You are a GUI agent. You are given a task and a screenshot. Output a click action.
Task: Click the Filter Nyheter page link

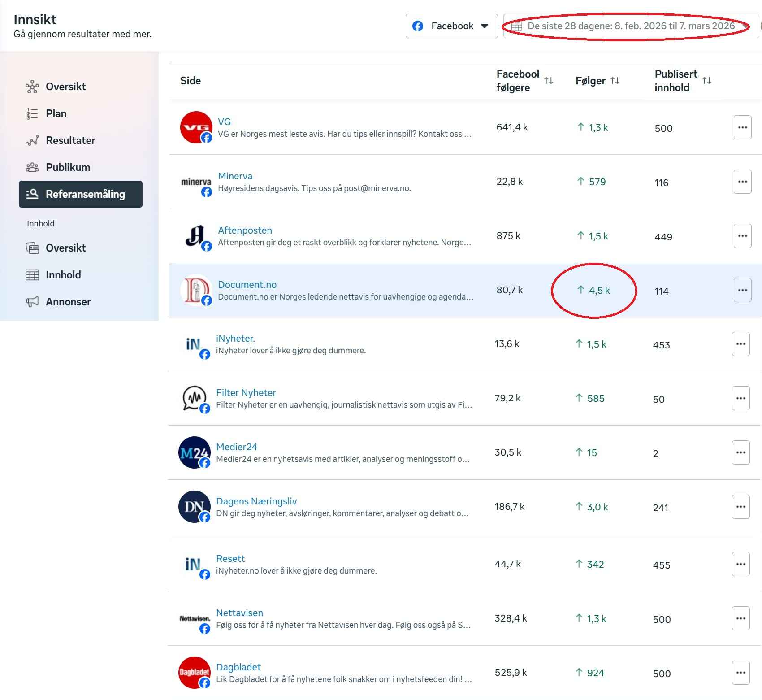point(246,393)
